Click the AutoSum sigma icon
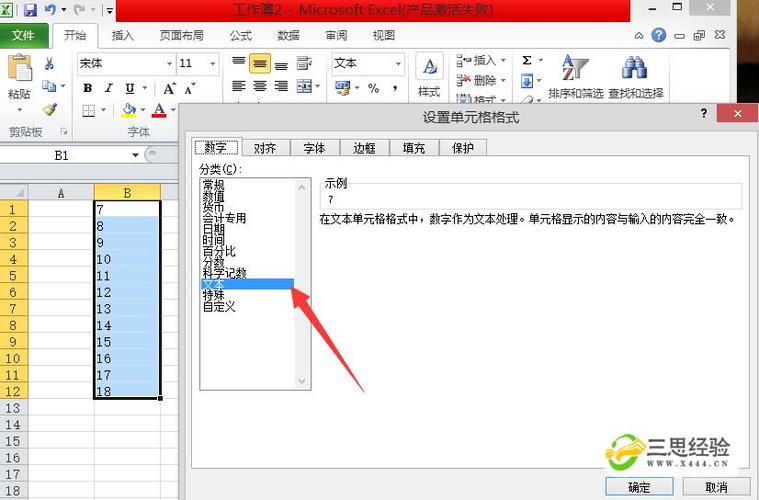 click(527, 61)
